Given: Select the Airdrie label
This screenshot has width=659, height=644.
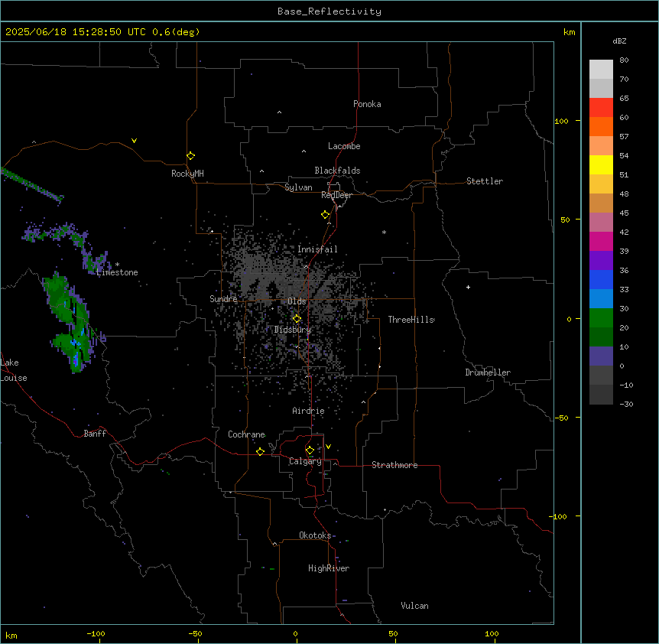Looking at the screenshot, I should 309,411.
